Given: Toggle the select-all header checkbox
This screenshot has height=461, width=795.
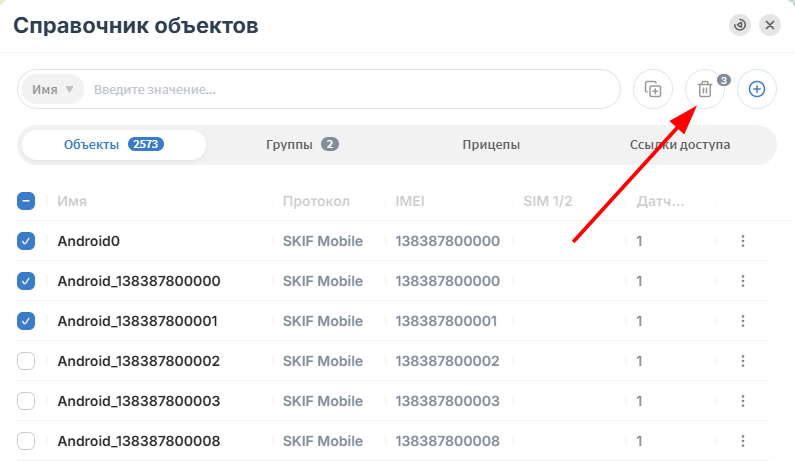Looking at the screenshot, I should pyautogui.click(x=26, y=201).
